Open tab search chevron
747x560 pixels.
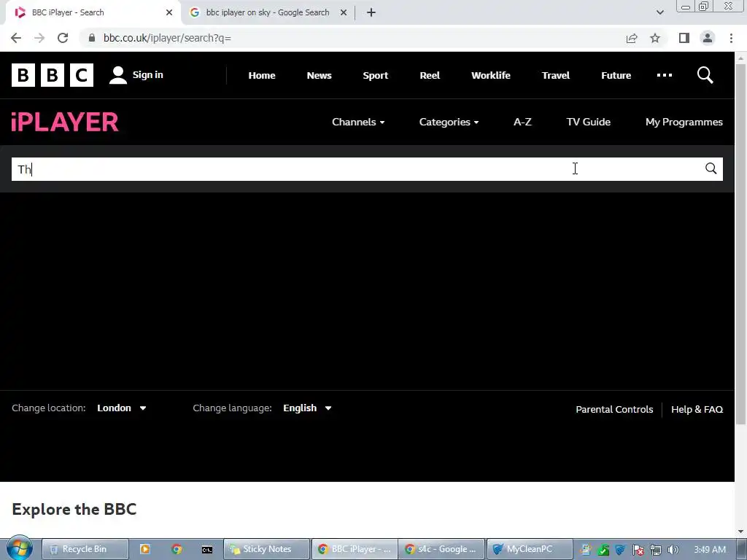click(659, 13)
